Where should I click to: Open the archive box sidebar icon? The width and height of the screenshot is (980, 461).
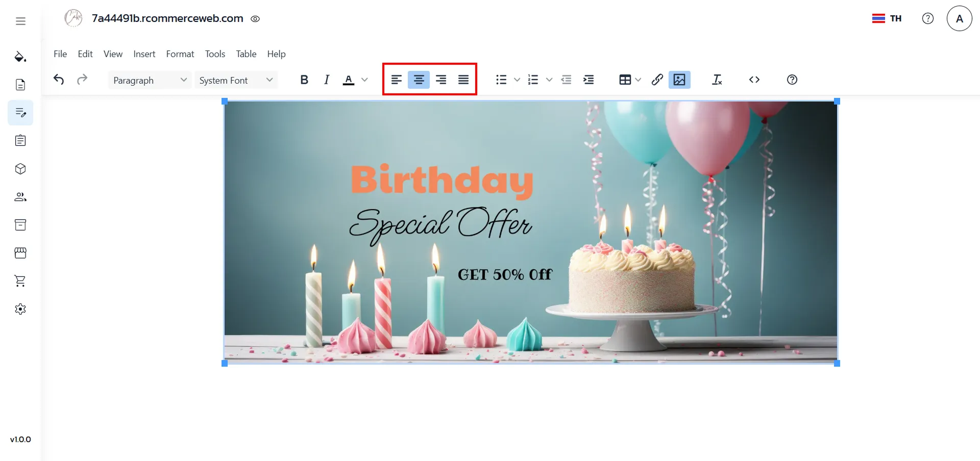[x=20, y=225]
